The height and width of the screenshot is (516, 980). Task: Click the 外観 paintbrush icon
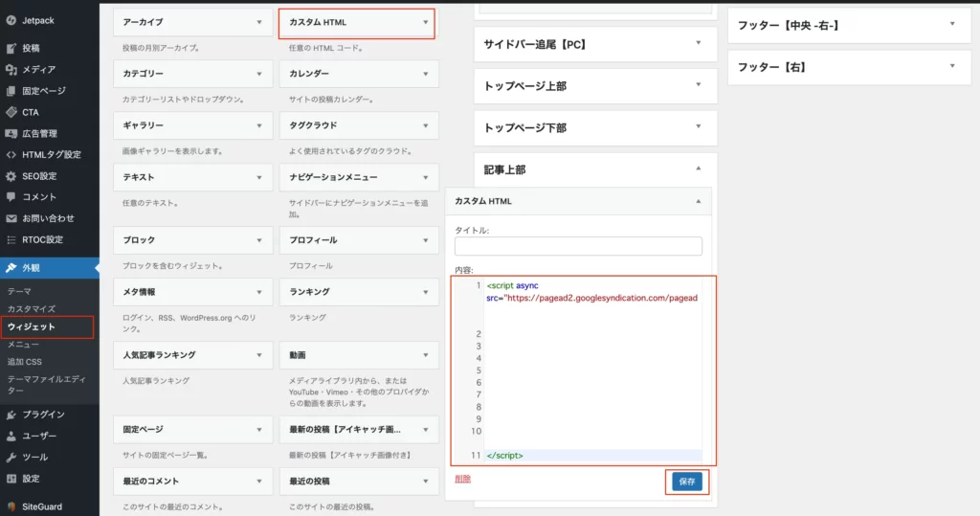pyautogui.click(x=11, y=268)
